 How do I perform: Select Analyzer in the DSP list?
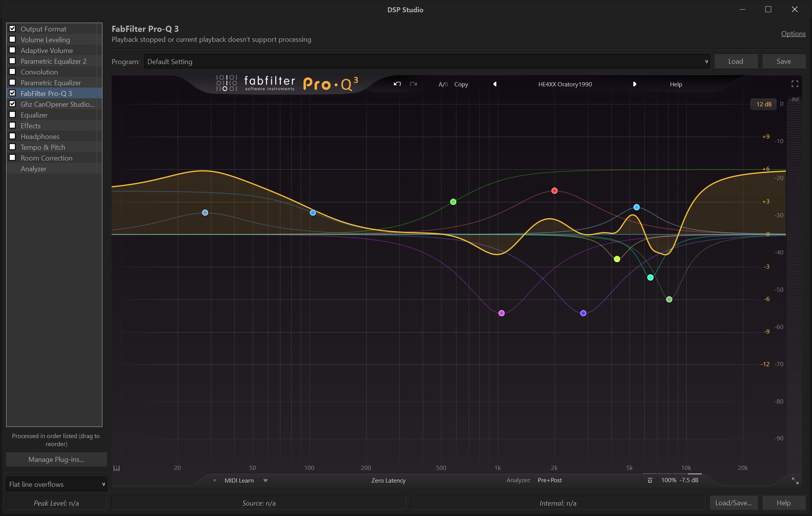(54, 169)
